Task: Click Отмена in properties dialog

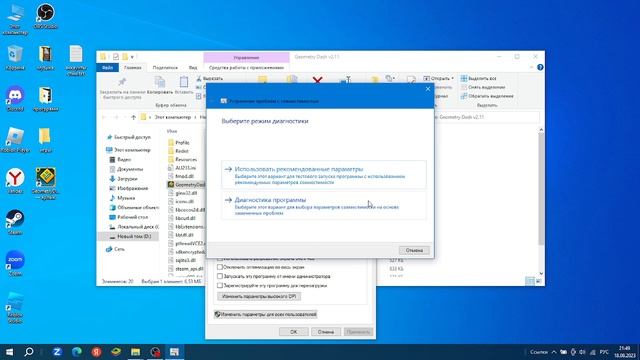Action: (326, 332)
